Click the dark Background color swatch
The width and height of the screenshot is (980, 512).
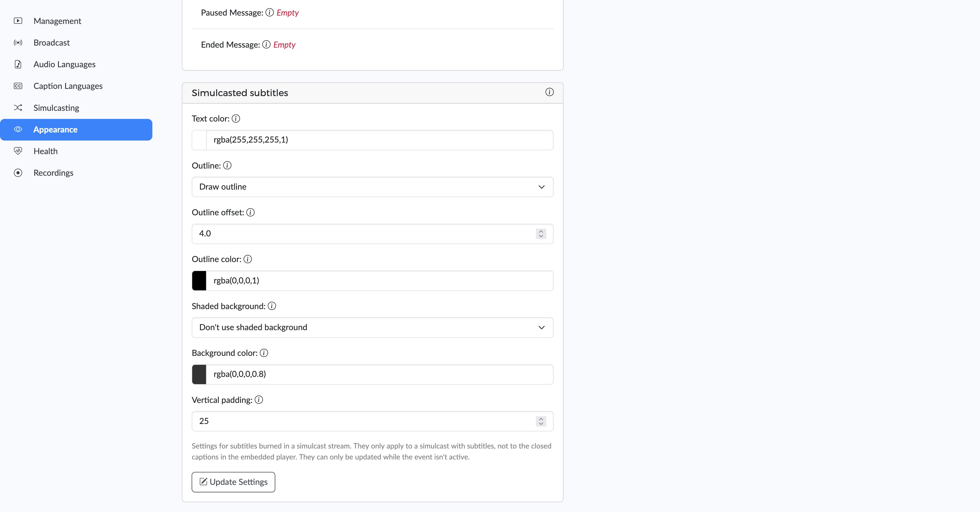[199, 374]
